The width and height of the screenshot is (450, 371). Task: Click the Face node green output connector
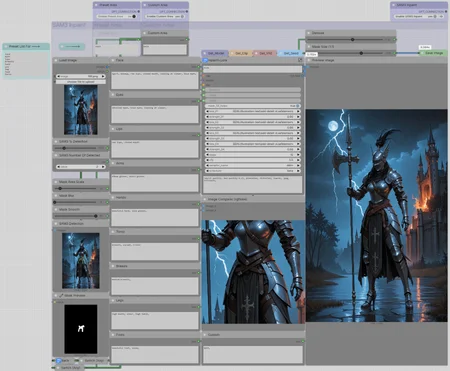[x=199, y=67]
